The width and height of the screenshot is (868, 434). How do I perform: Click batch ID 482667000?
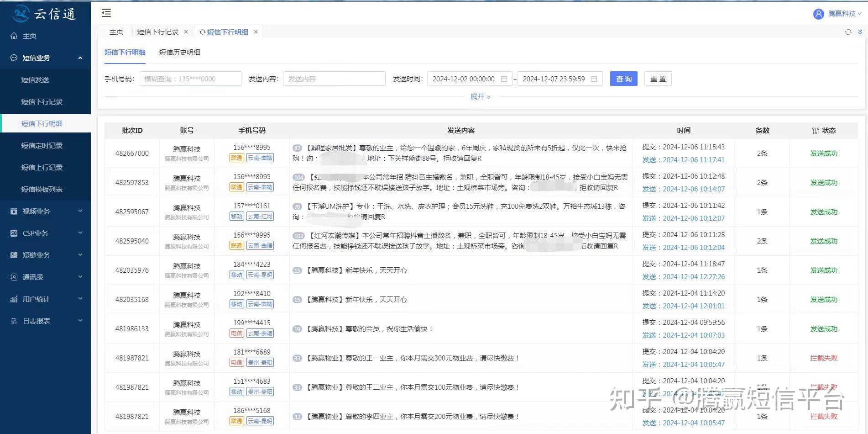(x=132, y=153)
